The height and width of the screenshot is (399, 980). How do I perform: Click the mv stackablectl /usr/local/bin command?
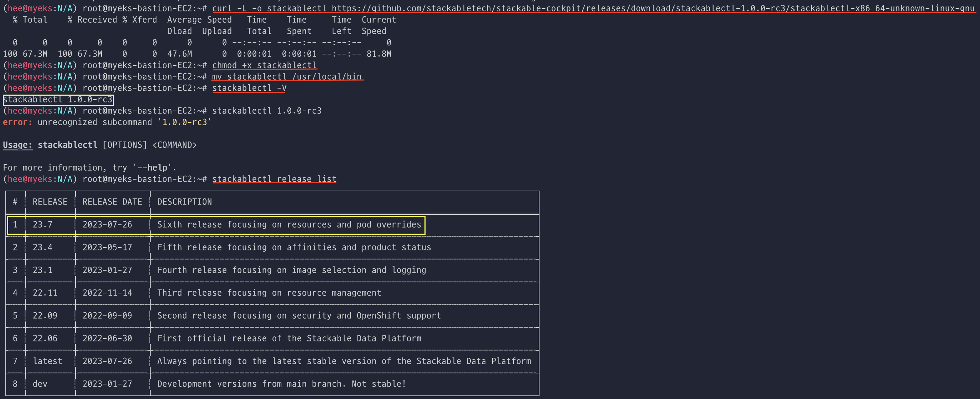(287, 77)
